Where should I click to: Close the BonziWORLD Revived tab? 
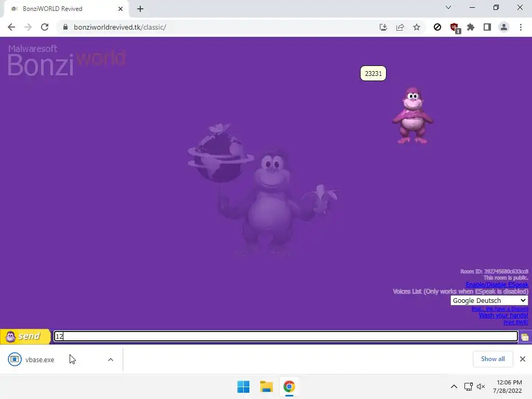(121, 9)
